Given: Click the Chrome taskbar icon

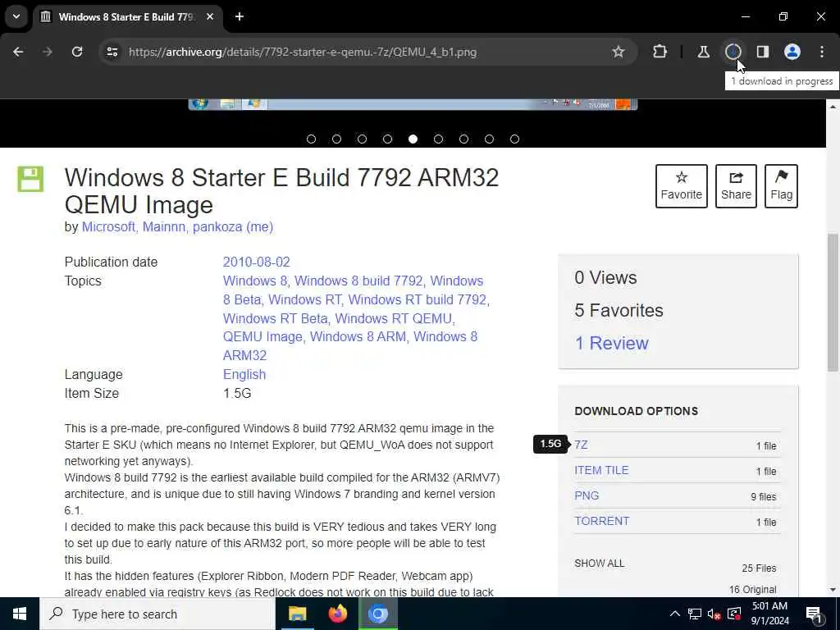Looking at the screenshot, I should pos(377,614).
